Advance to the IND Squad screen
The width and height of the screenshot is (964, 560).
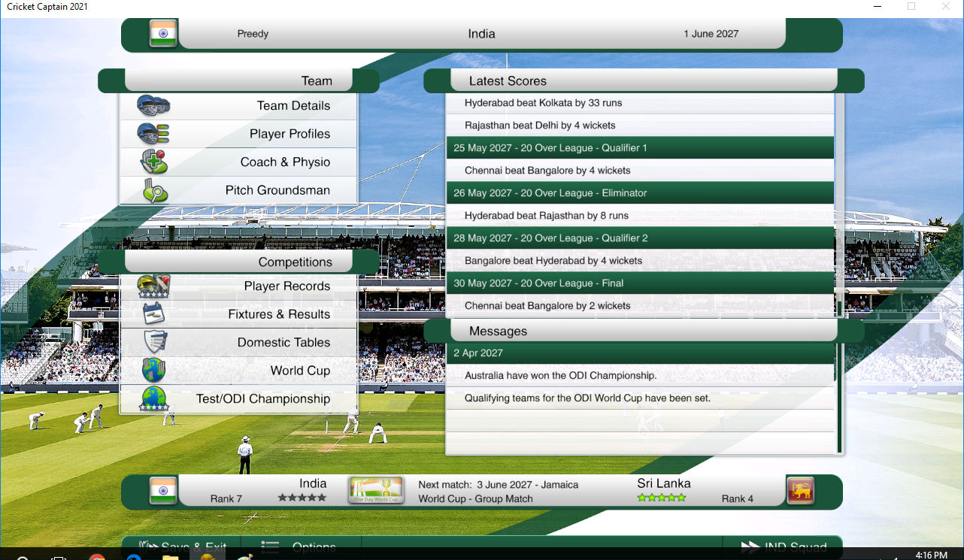(782, 546)
